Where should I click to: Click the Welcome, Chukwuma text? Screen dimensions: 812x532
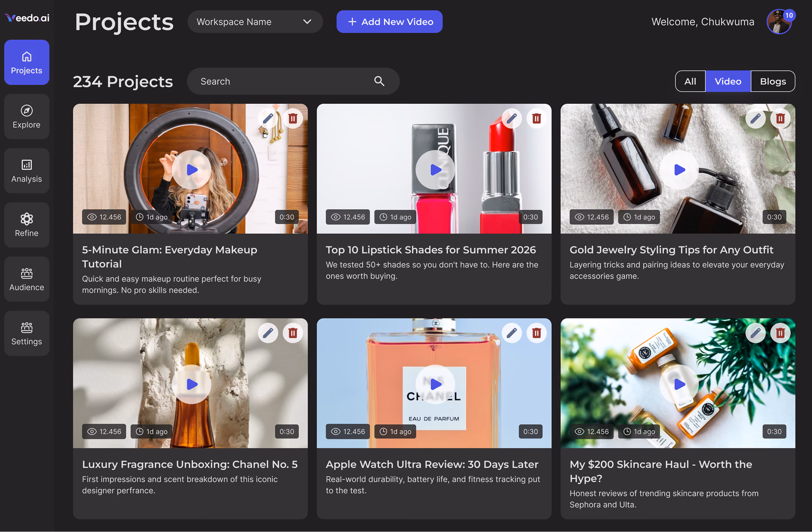[703, 22]
